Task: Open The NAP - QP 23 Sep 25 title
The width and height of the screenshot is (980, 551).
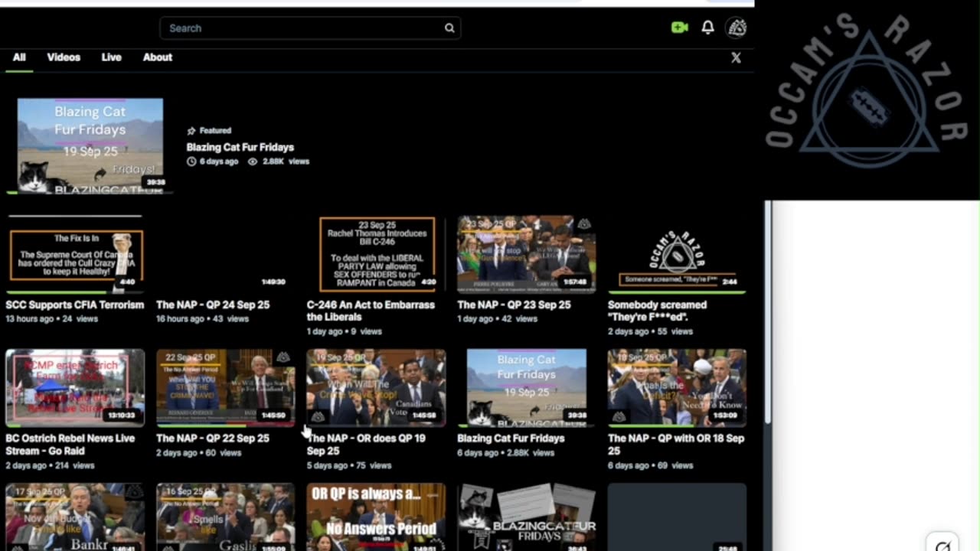Action: point(514,305)
